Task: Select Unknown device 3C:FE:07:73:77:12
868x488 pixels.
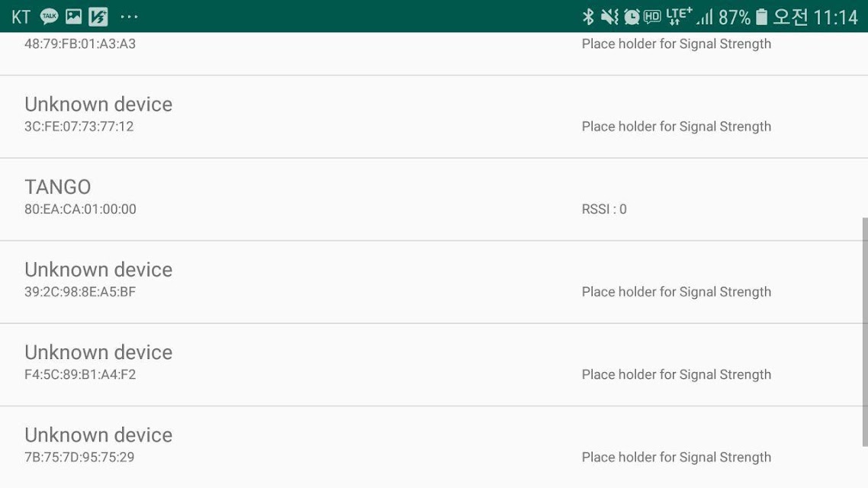Action: pos(434,117)
